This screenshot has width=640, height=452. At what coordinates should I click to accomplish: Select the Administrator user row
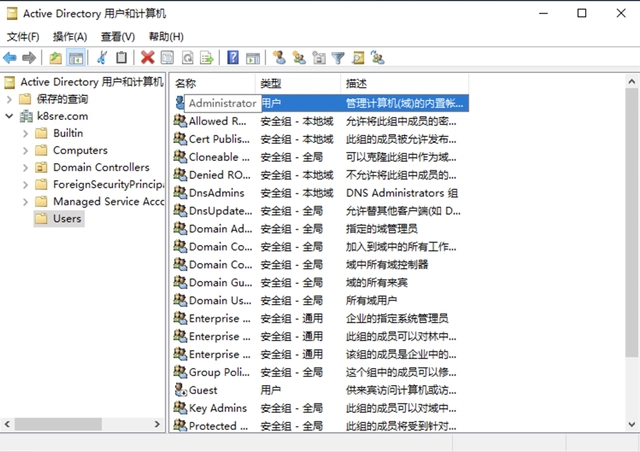pos(321,103)
